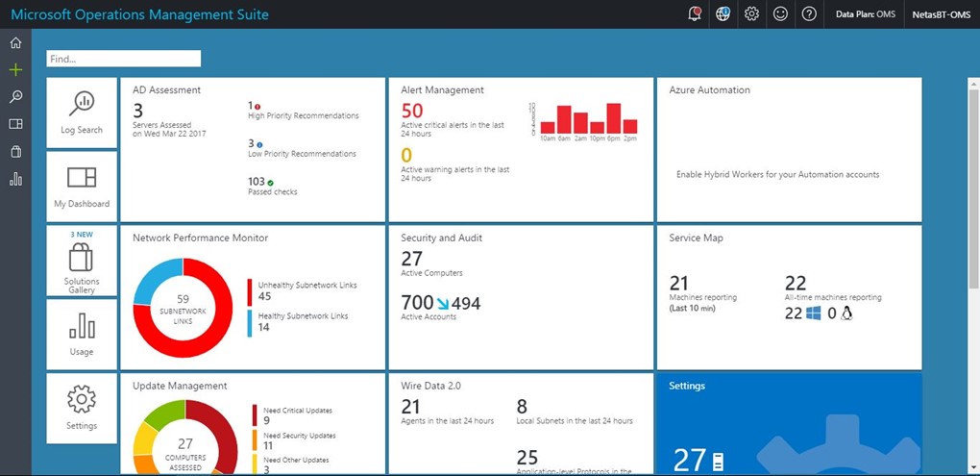Click Microsoft Operations Management Suite title
This screenshot has width=980, height=476.
[140, 14]
